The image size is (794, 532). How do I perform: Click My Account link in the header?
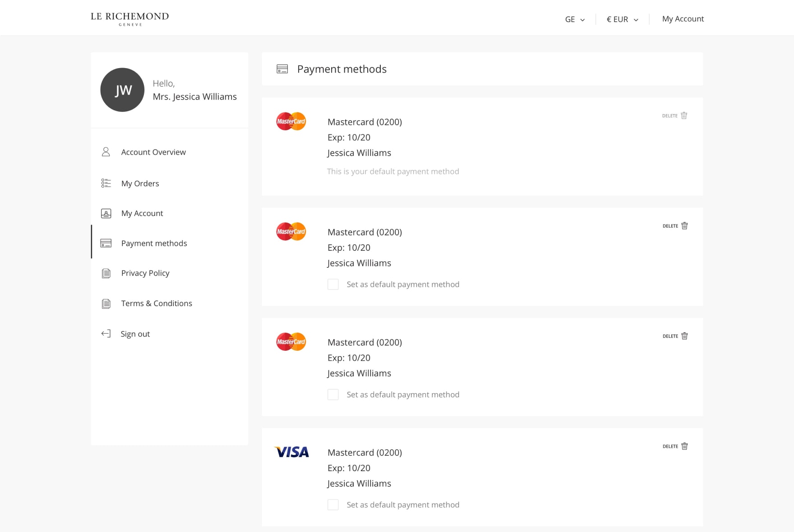coord(683,19)
